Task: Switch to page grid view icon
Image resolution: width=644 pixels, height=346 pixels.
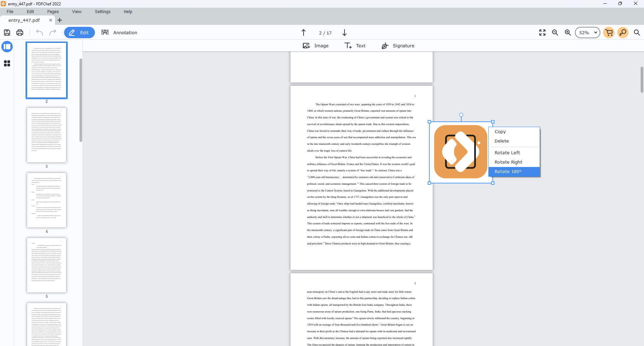Action: [x=7, y=63]
